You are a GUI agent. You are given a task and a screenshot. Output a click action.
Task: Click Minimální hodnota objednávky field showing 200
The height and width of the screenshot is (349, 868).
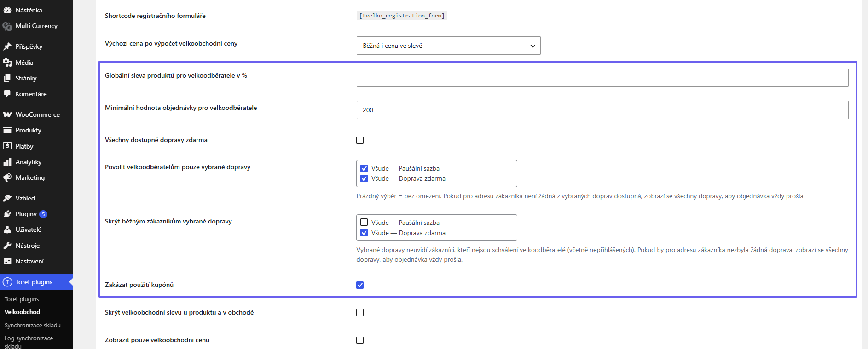point(602,110)
